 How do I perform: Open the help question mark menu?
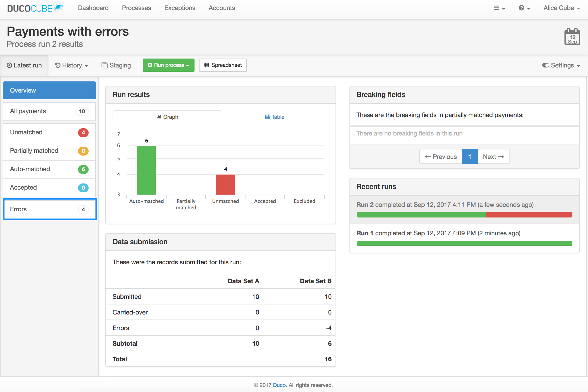(524, 8)
